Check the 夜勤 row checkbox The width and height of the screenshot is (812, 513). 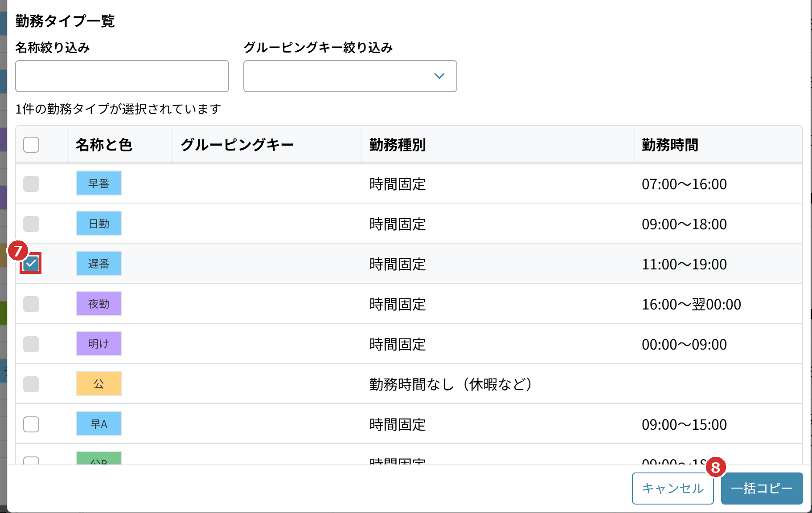(31, 304)
